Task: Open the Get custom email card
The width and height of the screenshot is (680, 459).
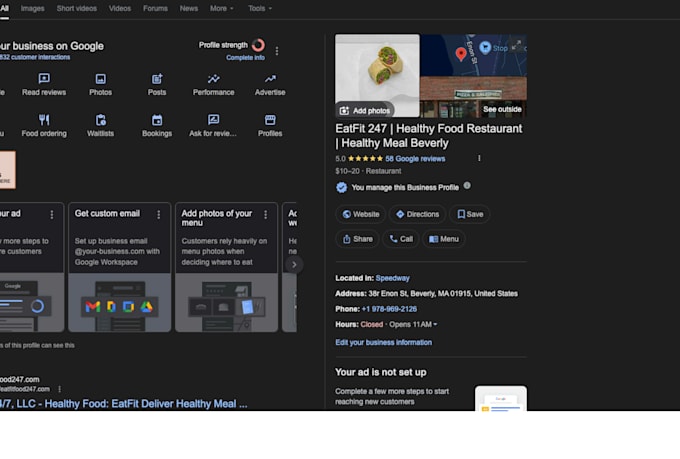Action: coord(120,267)
